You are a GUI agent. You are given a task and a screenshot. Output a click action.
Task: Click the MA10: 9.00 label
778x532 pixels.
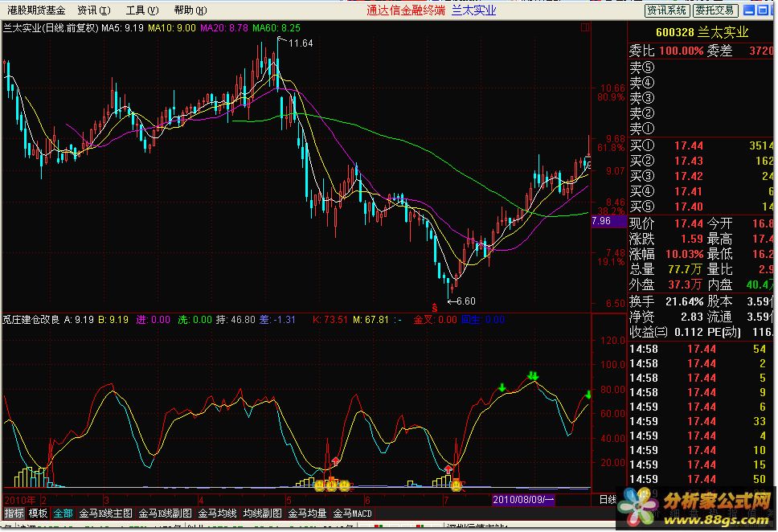click(172, 28)
